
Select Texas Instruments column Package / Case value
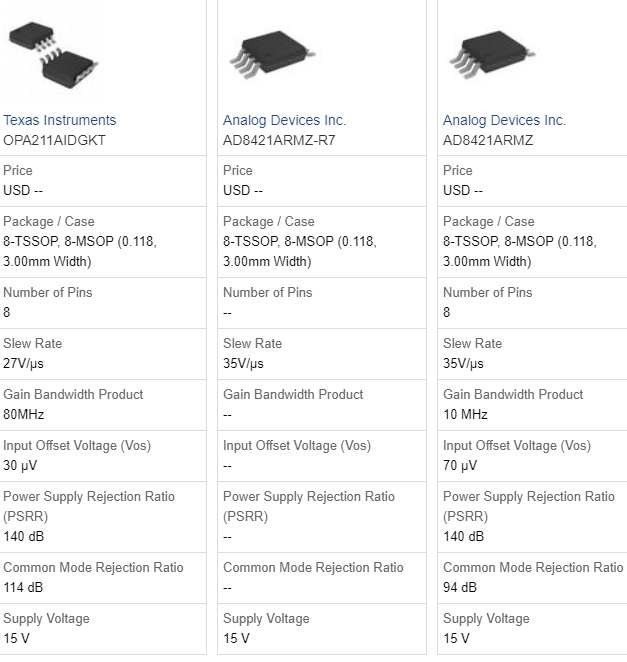coord(80,252)
